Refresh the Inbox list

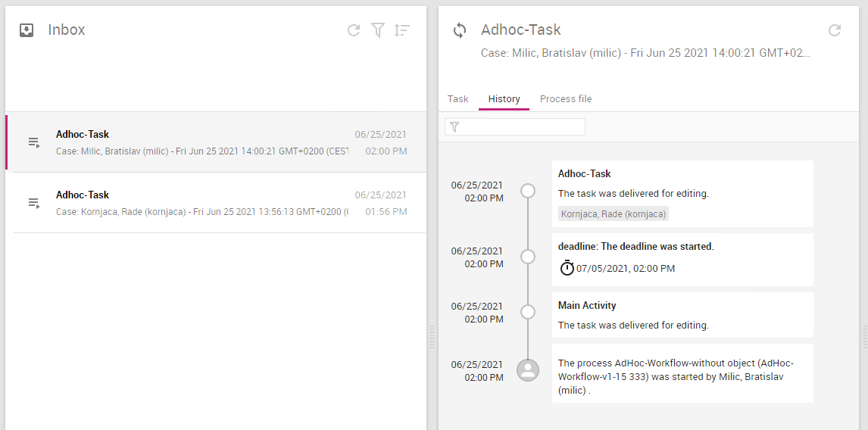354,30
